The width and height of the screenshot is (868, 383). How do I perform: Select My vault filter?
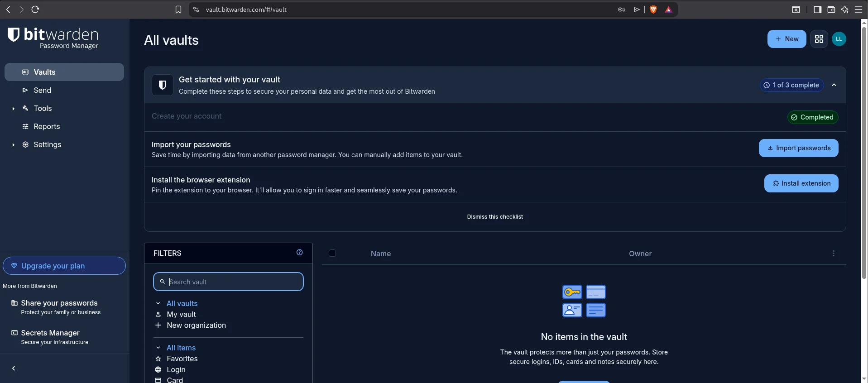[181, 314]
